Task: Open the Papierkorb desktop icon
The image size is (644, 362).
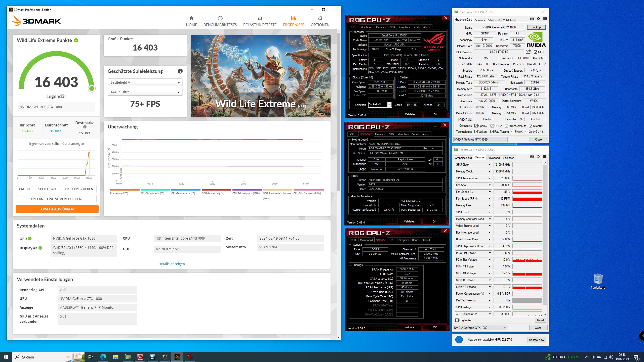Action: click(x=598, y=281)
